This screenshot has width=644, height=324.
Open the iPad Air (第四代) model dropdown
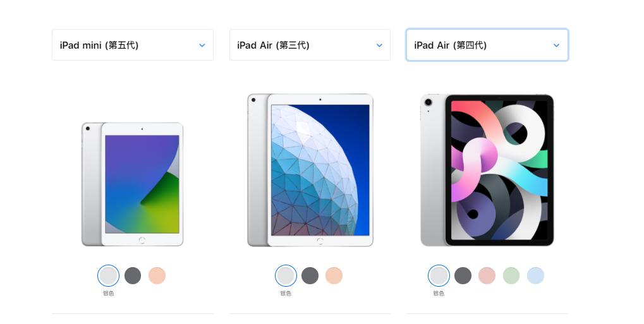point(487,45)
